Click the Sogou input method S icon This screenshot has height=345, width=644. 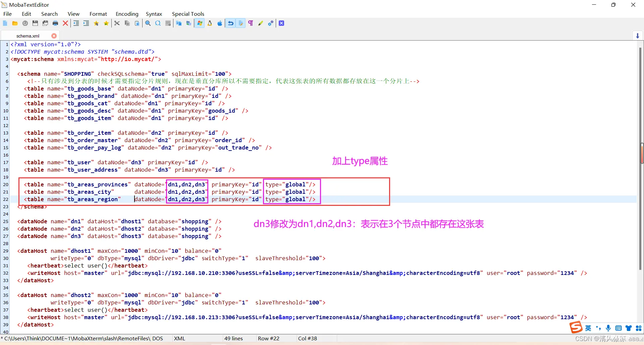(x=576, y=327)
